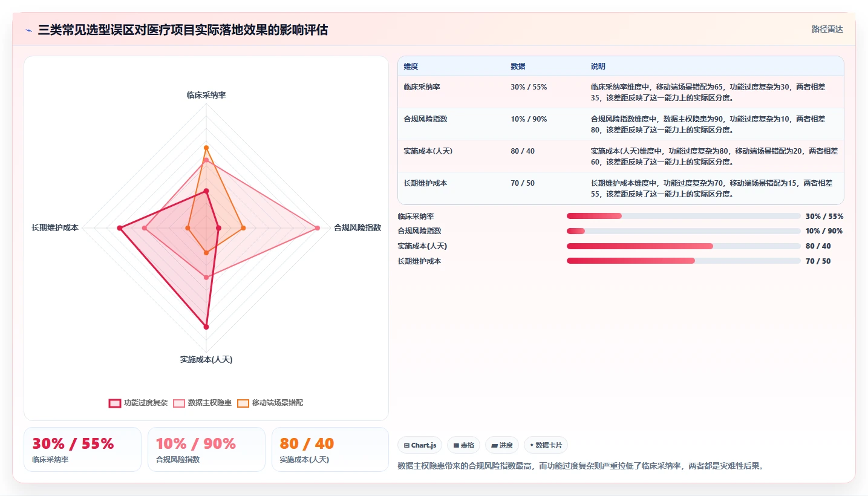The width and height of the screenshot is (868, 496).
Task: Open the 80 / 40 实施成本 stat card
Action: tap(330, 449)
